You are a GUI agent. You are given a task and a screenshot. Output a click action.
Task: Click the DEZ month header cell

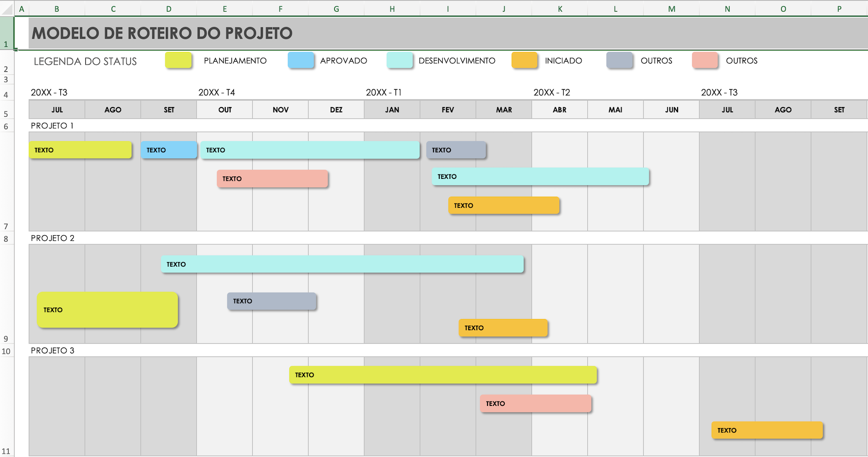[x=337, y=109]
